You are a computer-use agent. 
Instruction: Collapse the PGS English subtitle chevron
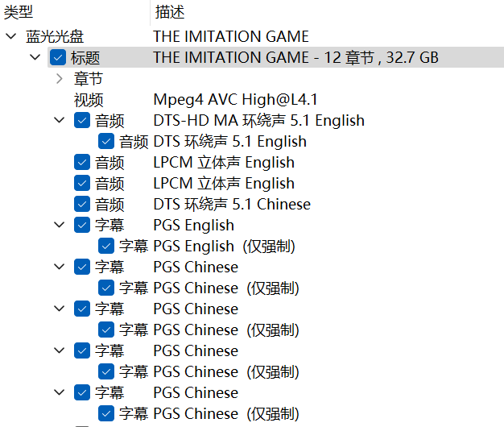pyautogui.click(x=59, y=225)
